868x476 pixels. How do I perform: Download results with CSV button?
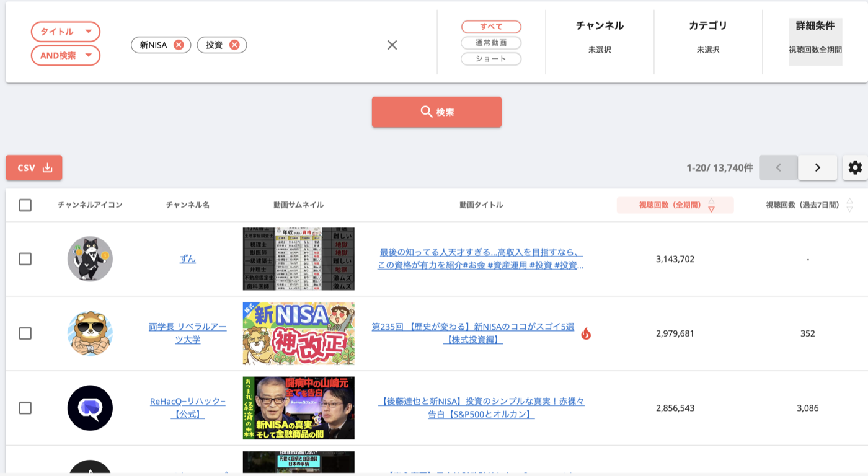point(34,167)
